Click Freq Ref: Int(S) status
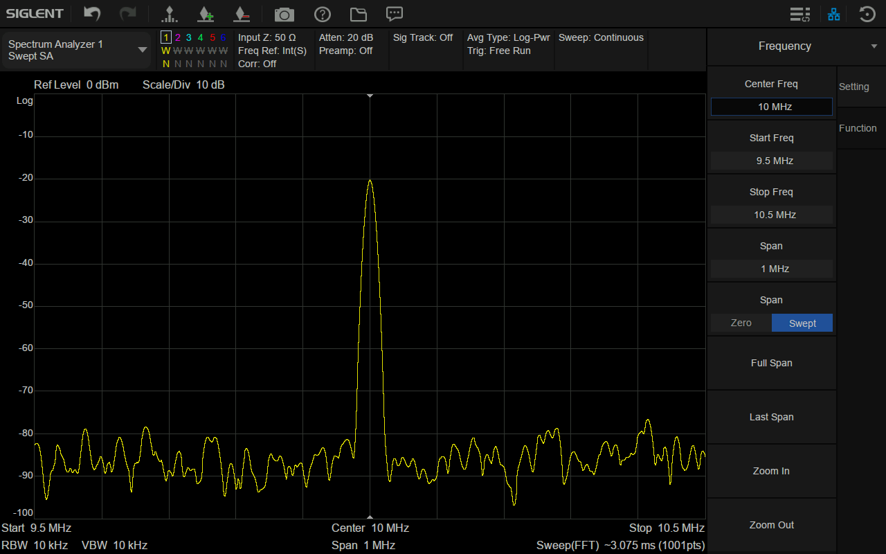Viewport: 886px width, 554px height. [272, 51]
